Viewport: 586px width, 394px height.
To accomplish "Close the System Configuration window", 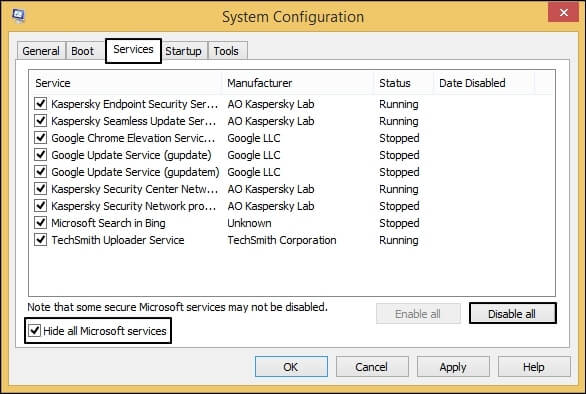I will [x=564, y=12].
